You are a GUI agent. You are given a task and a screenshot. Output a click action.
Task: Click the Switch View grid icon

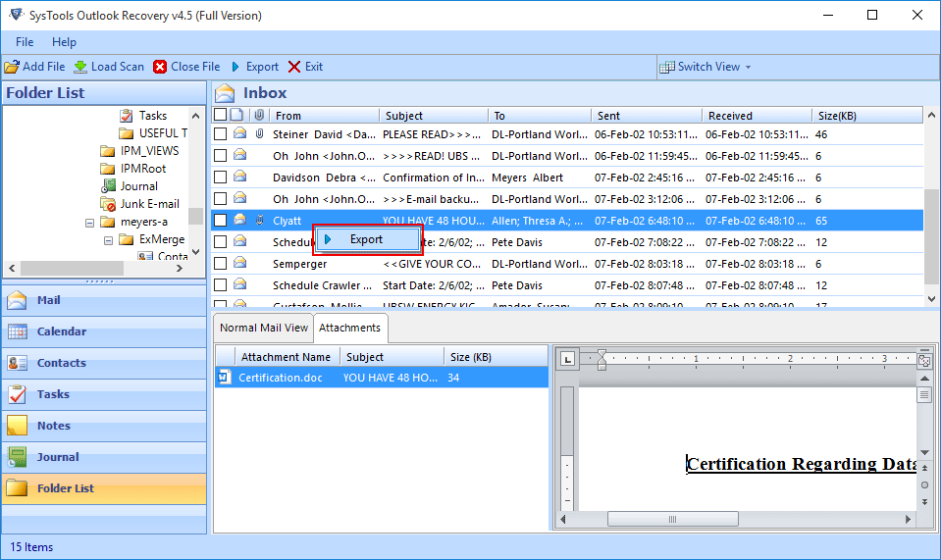click(666, 67)
